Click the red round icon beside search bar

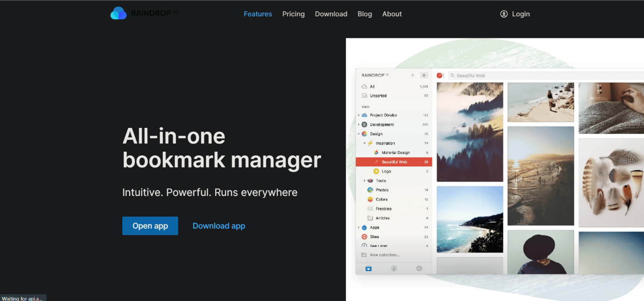(x=439, y=75)
